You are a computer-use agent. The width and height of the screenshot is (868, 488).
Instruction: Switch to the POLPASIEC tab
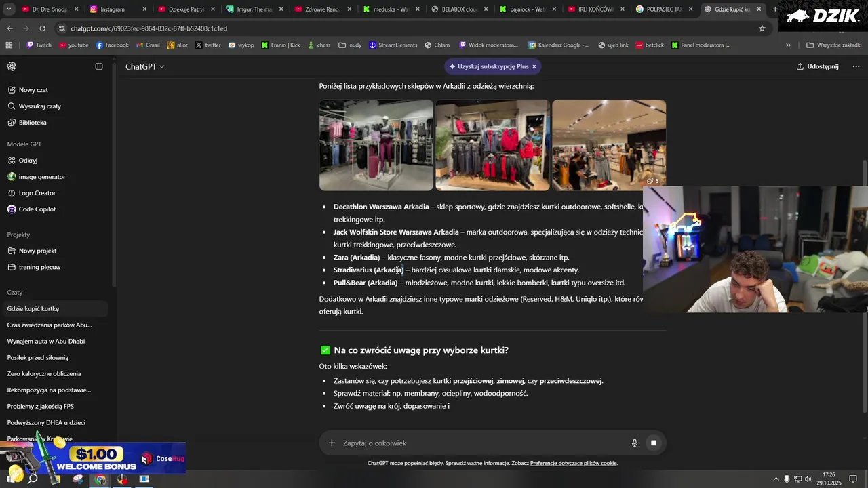664,9
